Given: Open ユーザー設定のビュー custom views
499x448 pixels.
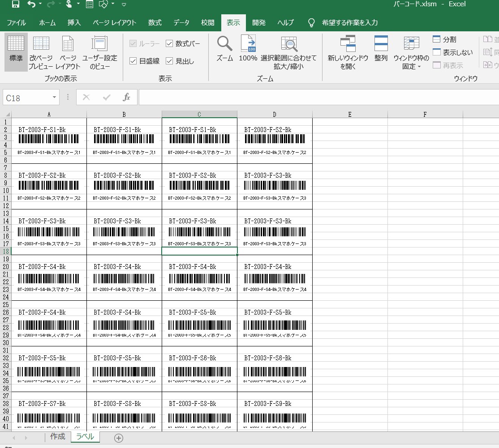Looking at the screenshot, I should coord(99,52).
